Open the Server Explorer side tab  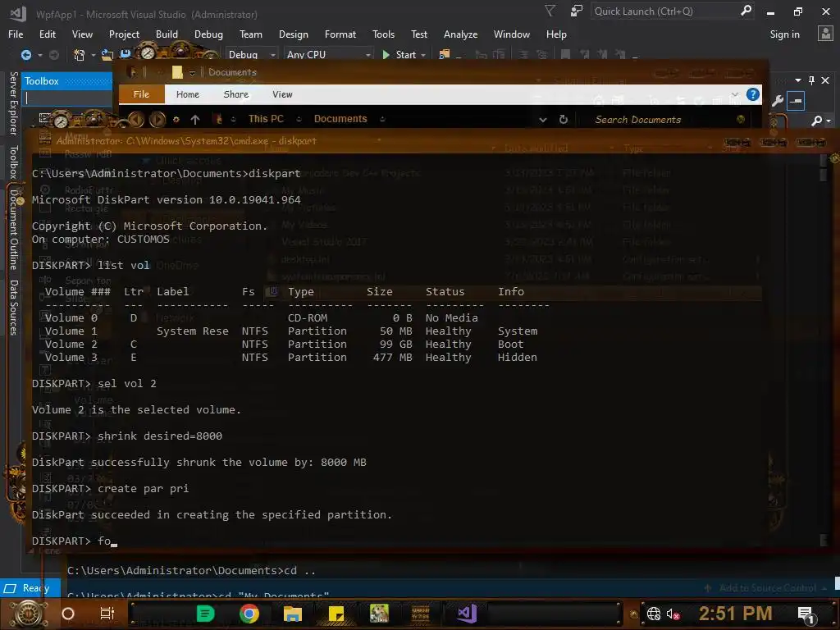(13, 103)
